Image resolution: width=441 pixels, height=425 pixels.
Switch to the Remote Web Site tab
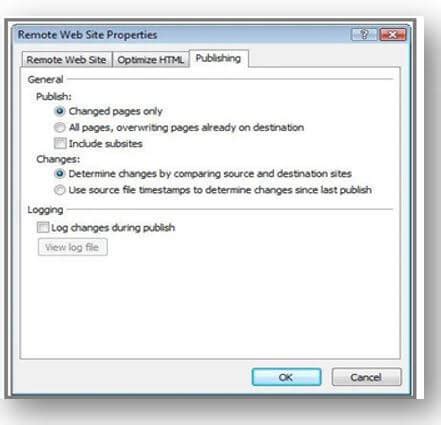pyautogui.click(x=66, y=60)
